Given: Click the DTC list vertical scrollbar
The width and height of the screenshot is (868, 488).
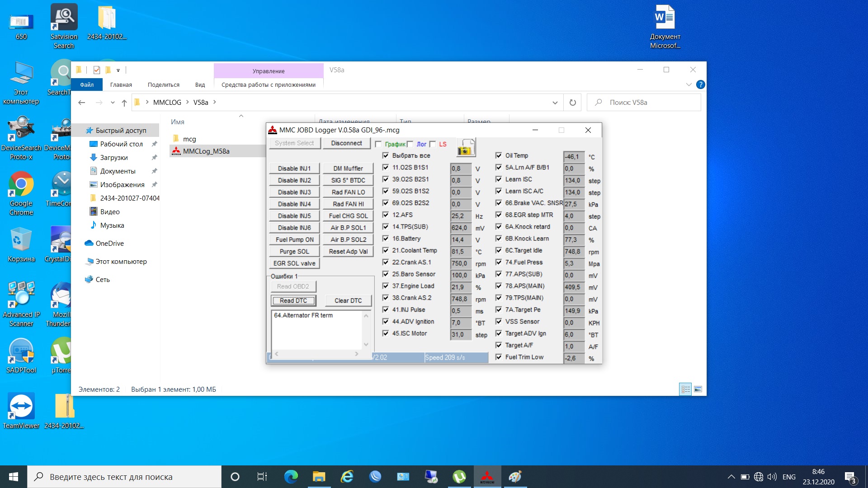Looking at the screenshot, I should pos(366,330).
